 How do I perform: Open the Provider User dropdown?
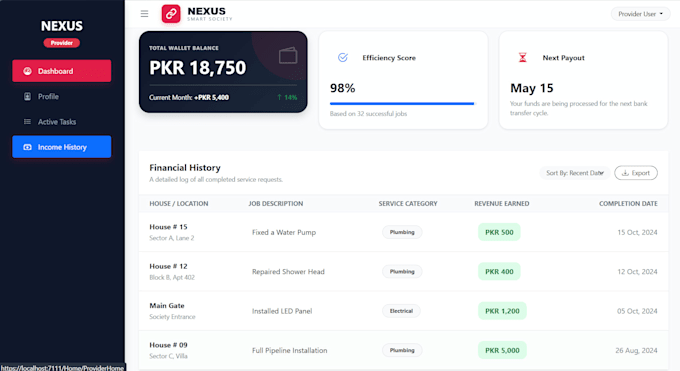[640, 14]
